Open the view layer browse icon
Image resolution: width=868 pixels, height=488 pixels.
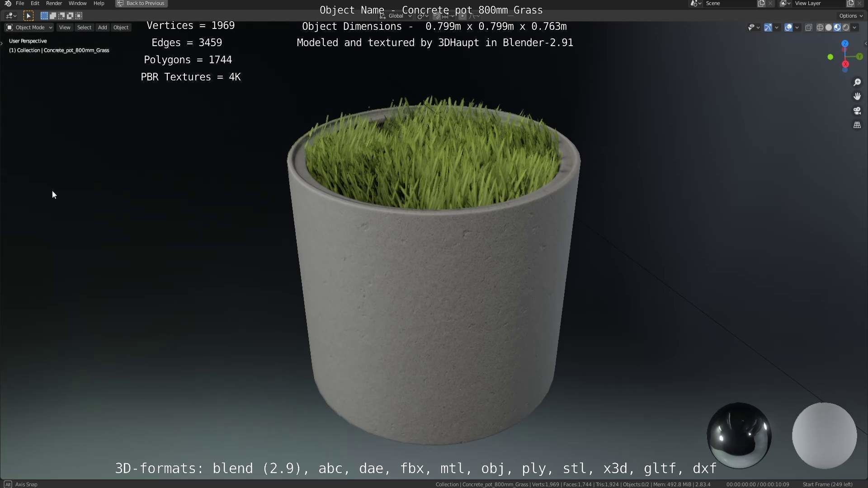click(785, 3)
